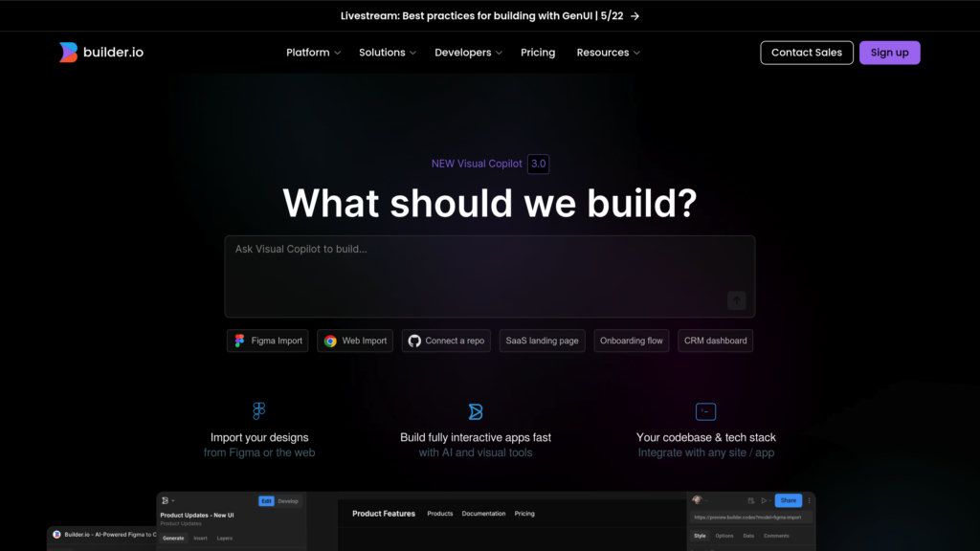Expand the Resources menu
The image size is (980, 551).
click(608, 53)
